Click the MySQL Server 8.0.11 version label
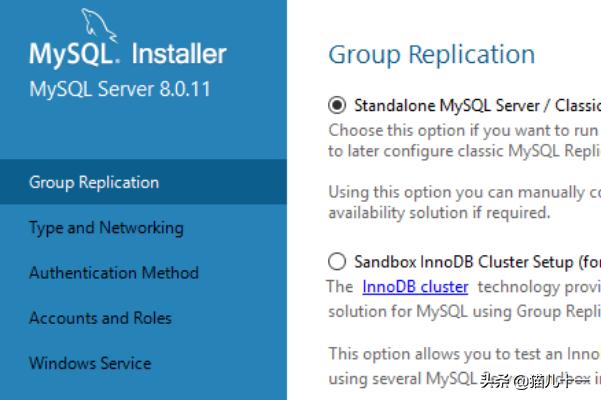 (x=120, y=89)
